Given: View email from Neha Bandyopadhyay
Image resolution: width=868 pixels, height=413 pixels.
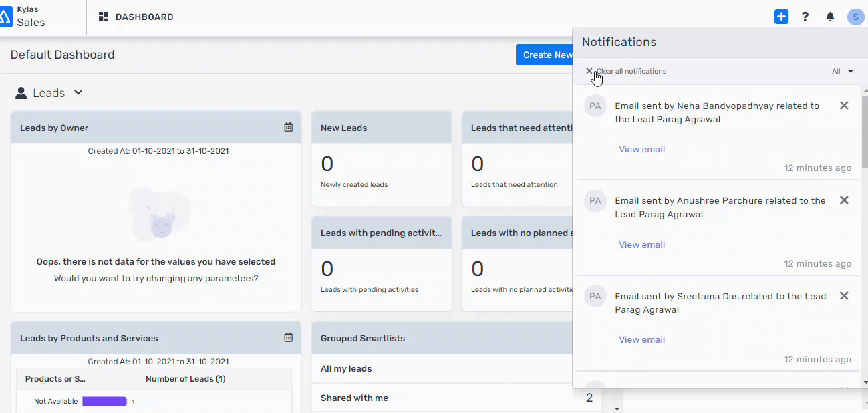Looking at the screenshot, I should [x=642, y=149].
